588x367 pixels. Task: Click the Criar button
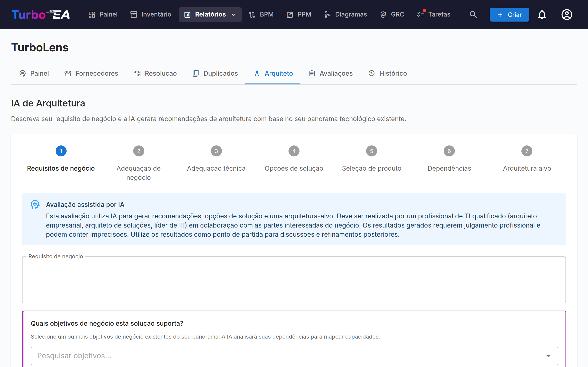coord(509,14)
